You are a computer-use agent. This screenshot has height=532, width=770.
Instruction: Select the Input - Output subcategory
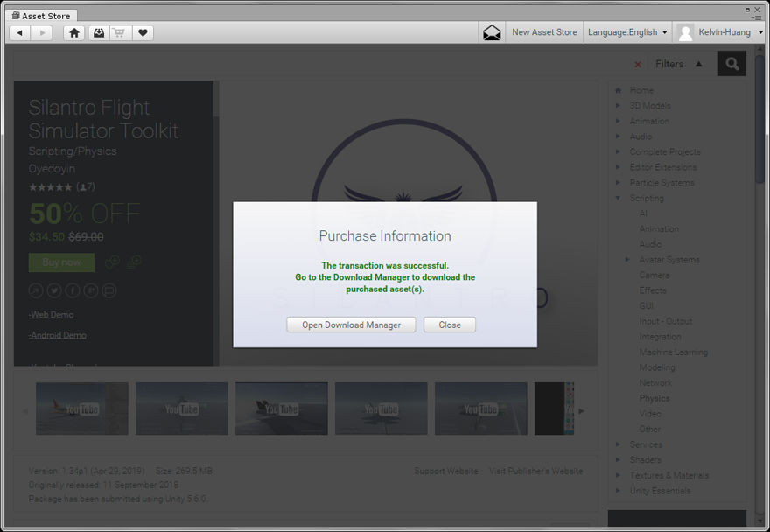point(665,321)
